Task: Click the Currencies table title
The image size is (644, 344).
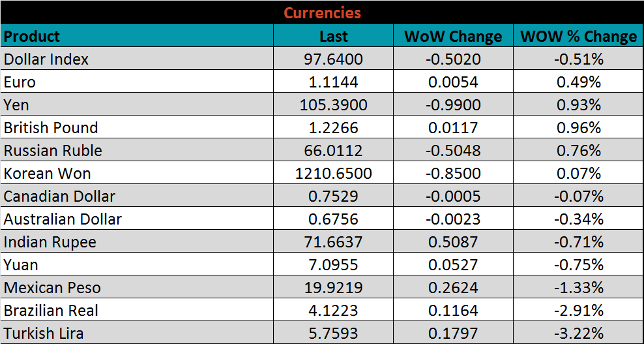Action: point(322,12)
